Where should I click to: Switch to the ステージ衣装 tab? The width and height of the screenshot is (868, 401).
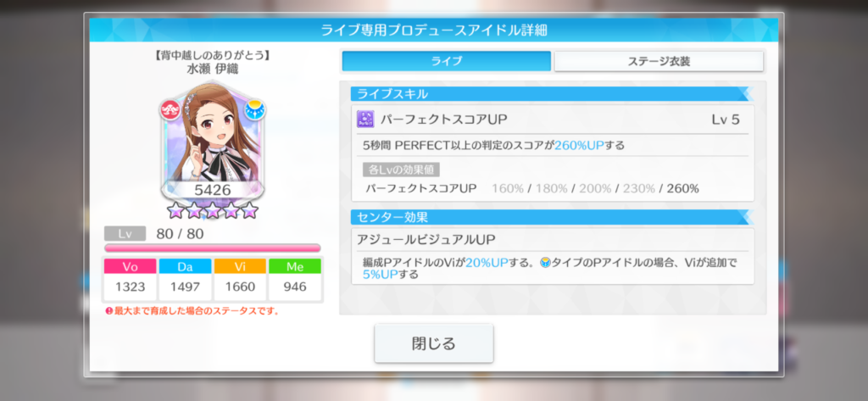[x=659, y=61]
